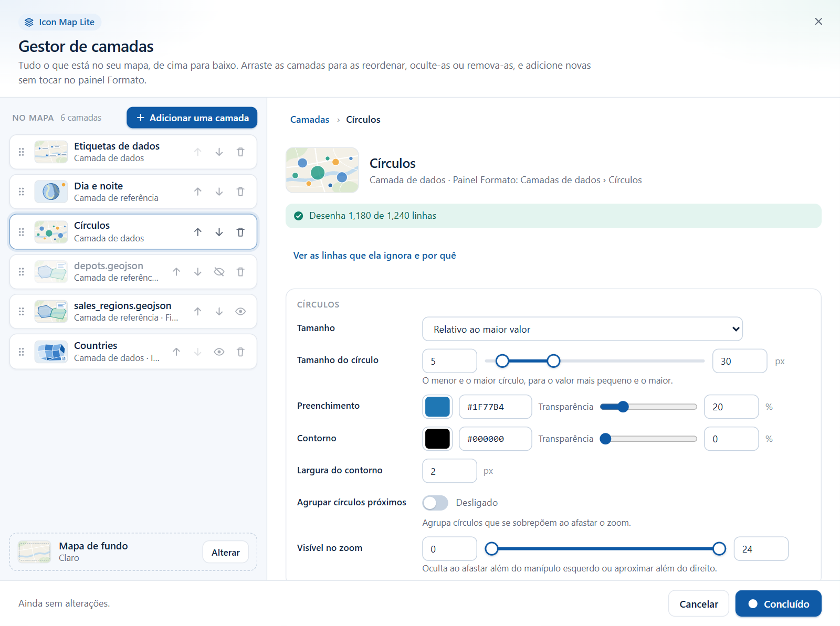Adjust Contorno Transparência slider
The width and height of the screenshot is (840, 626).
[x=648, y=439]
